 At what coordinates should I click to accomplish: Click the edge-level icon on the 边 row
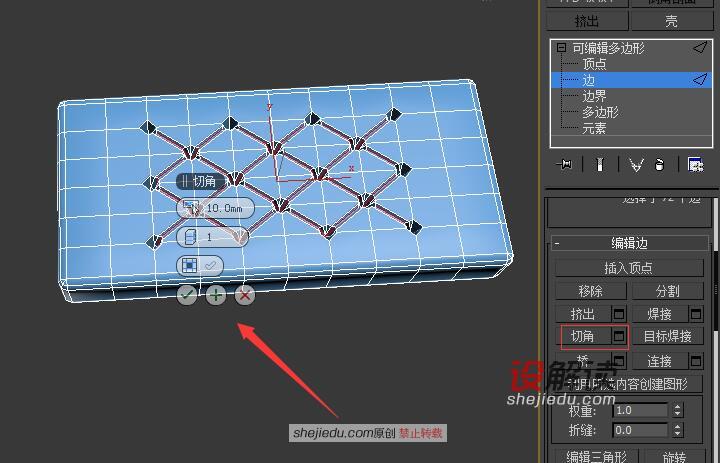[699, 79]
